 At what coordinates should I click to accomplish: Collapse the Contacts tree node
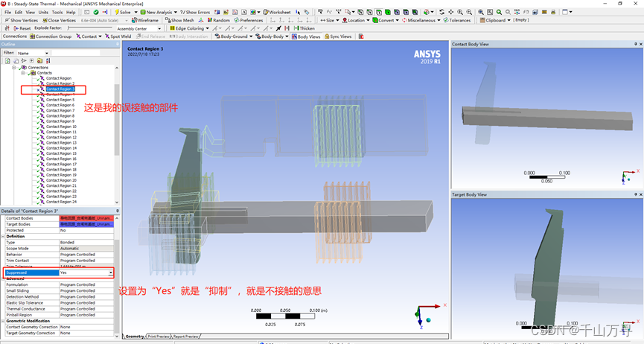23,73
